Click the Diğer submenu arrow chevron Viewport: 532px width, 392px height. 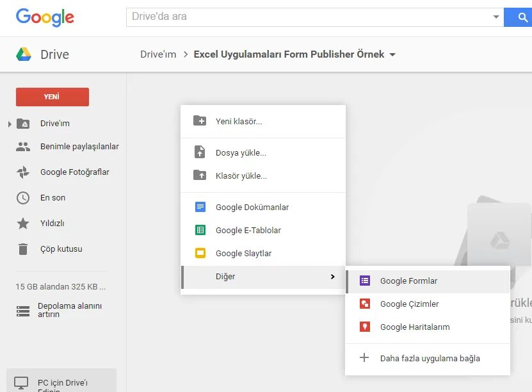(332, 277)
